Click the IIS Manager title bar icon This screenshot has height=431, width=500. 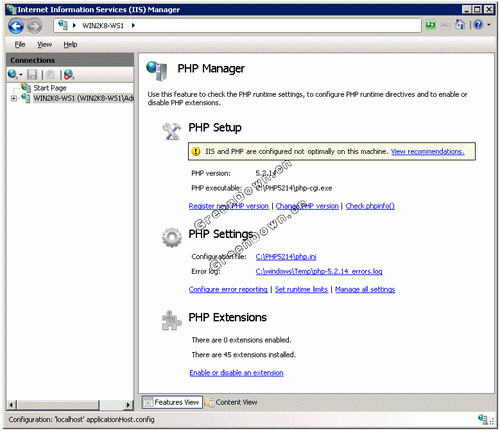[12, 9]
